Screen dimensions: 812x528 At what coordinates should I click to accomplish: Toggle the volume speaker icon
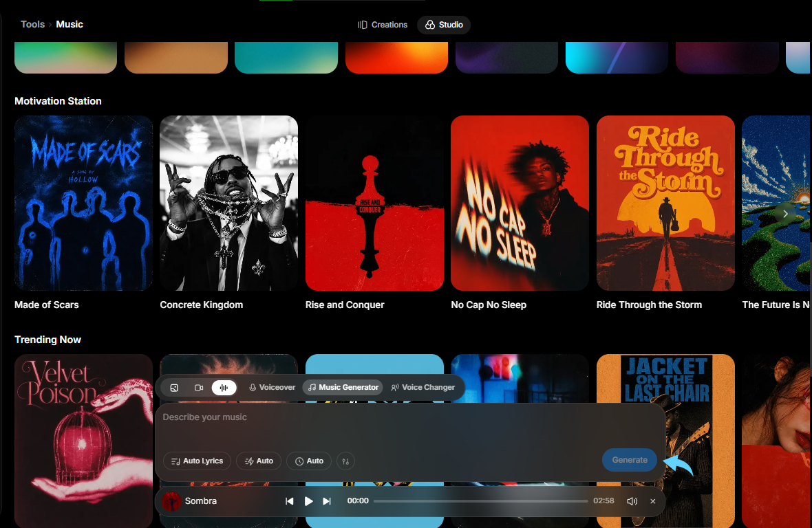[x=632, y=501]
